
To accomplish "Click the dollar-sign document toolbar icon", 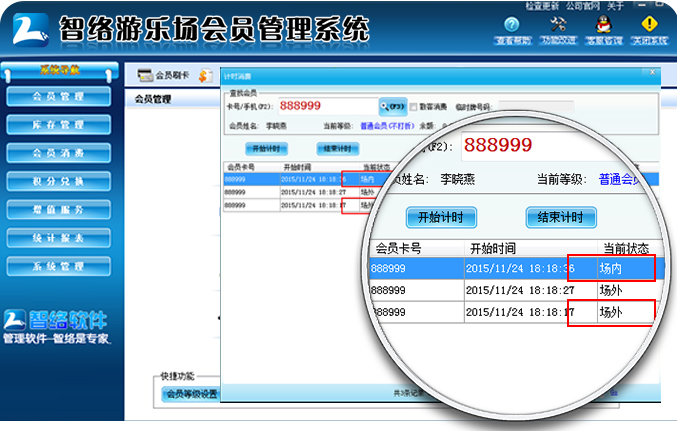I will pyautogui.click(x=206, y=76).
